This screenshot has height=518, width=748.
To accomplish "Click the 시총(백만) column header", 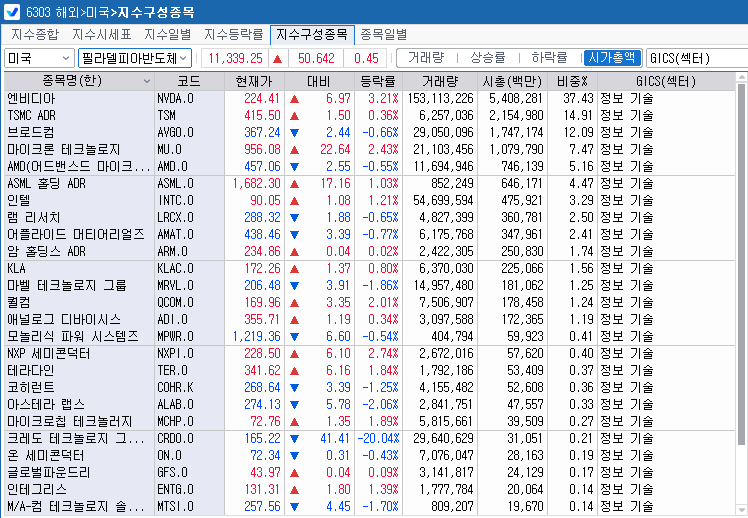I will pos(512,81).
